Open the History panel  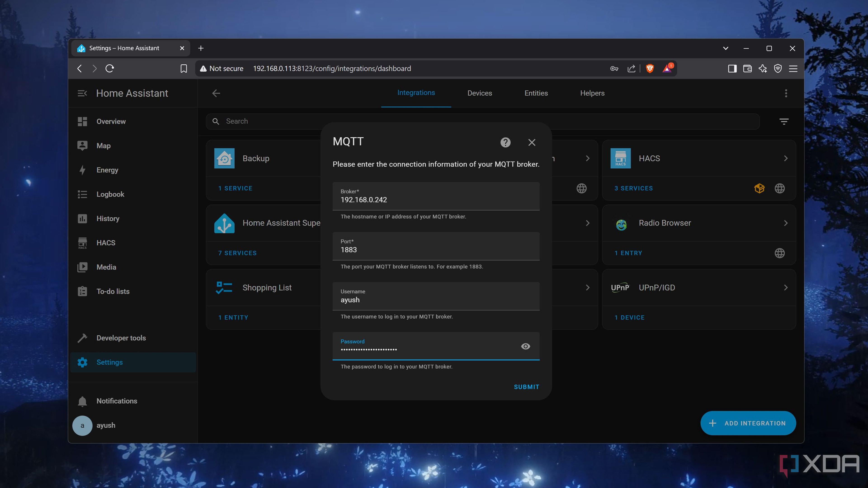pyautogui.click(x=133, y=218)
